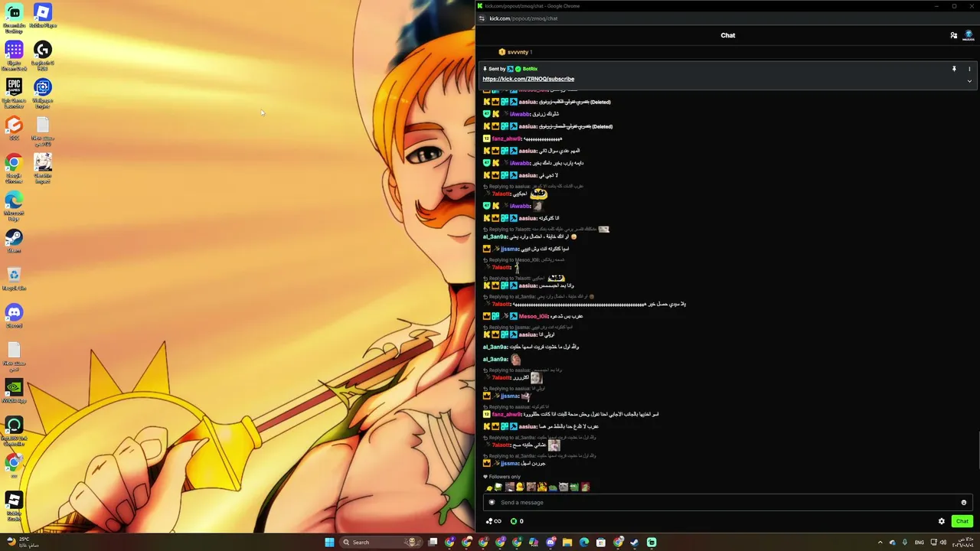The image size is (980, 551).
Task: Open taskbar clock and calendar
Action: click(x=962, y=542)
